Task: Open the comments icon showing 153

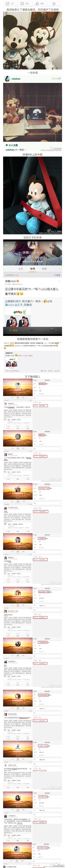Action: pos(23,3)
